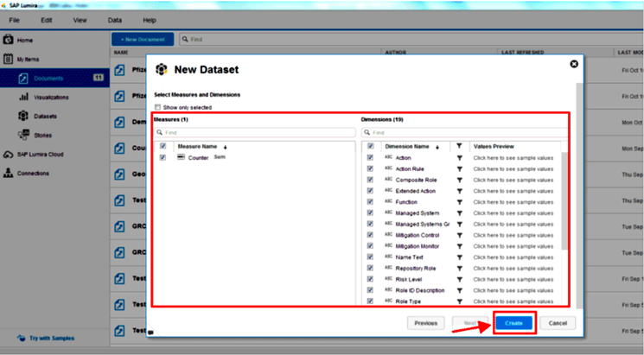Click the Create button
644x355 pixels.
coord(513,323)
